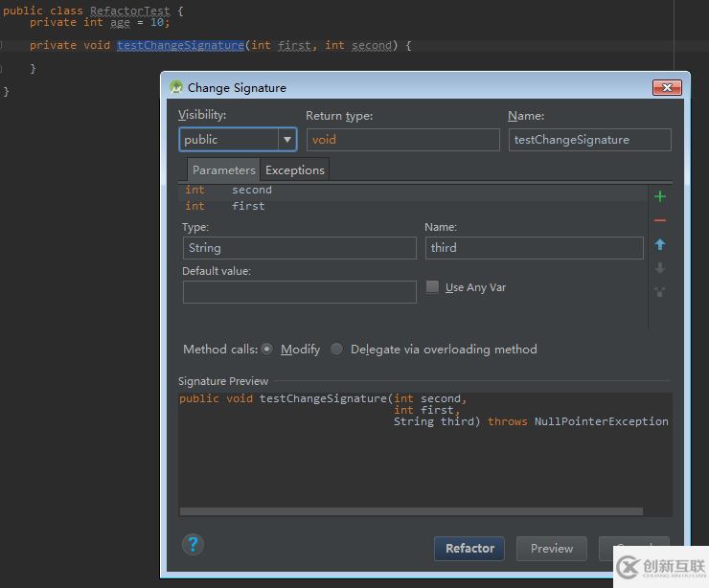Switch to the Exceptions tab
The image size is (709, 588).
click(295, 170)
